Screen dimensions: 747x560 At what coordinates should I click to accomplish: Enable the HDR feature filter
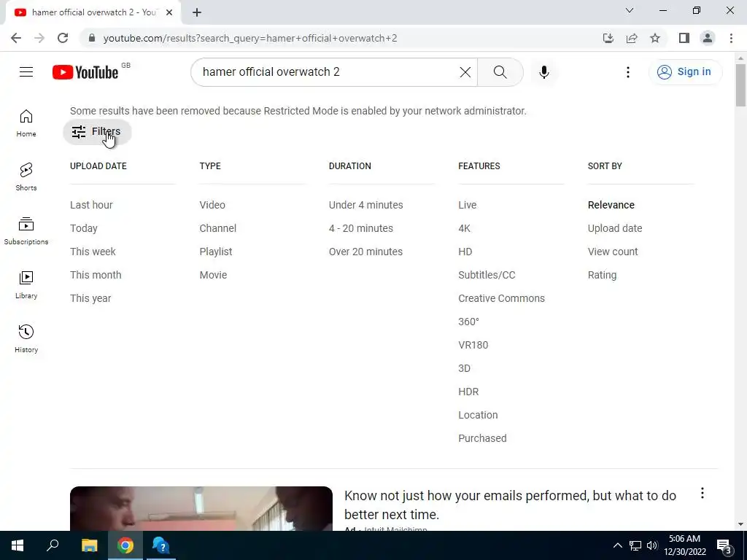[x=468, y=392]
